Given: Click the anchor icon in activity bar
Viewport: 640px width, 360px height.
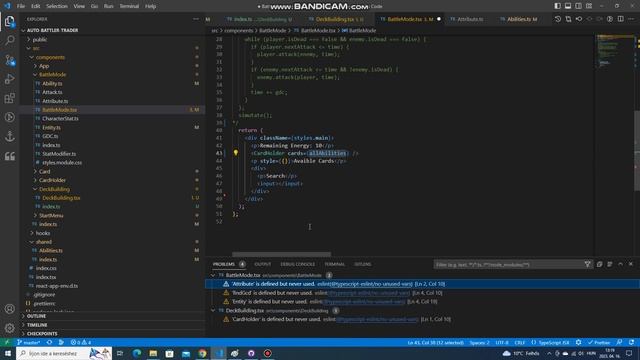Looking at the screenshot, I should coord(9,136).
